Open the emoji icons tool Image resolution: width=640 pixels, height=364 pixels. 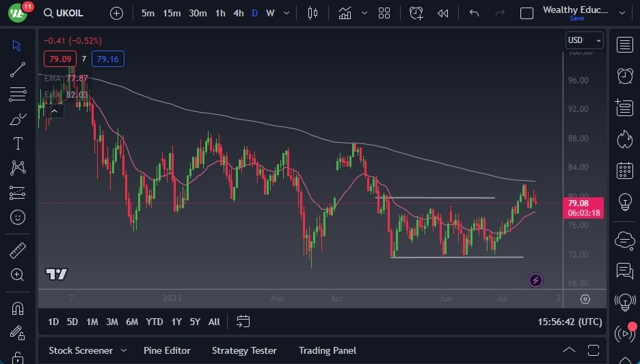point(18,217)
